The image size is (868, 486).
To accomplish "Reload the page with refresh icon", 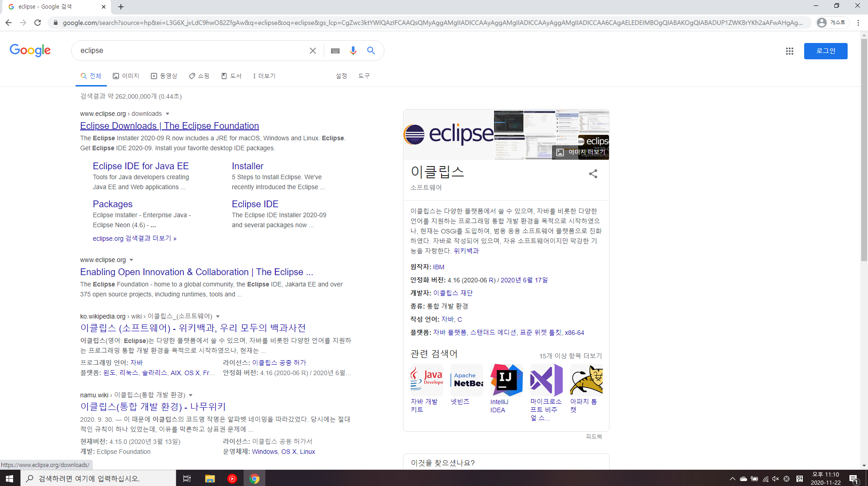I will [38, 23].
